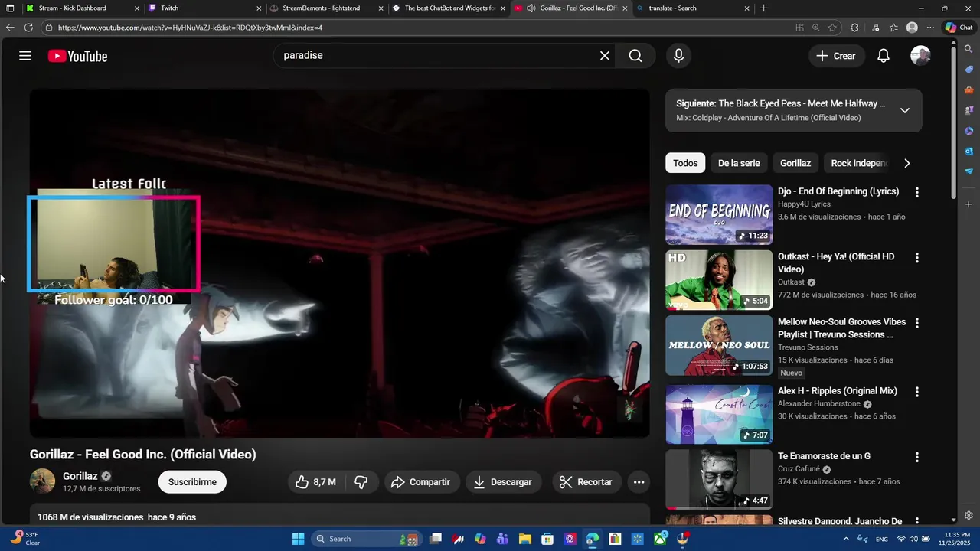Reload the page with refresh icon

(x=28, y=28)
